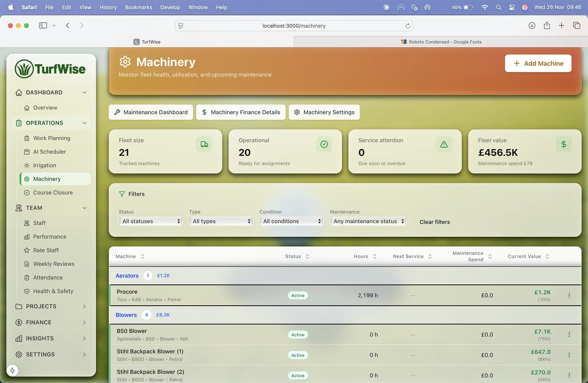Click Clear filters
Viewport: 588px width, 383px height.
[x=435, y=222]
